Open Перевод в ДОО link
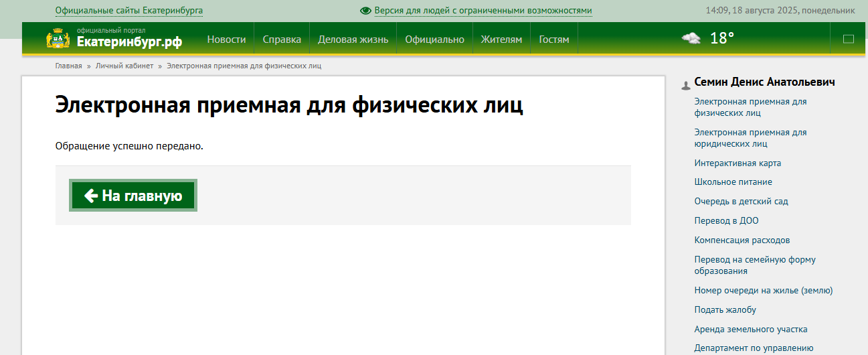The width and height of the screenshot is (868, 355). coord(727,220)
